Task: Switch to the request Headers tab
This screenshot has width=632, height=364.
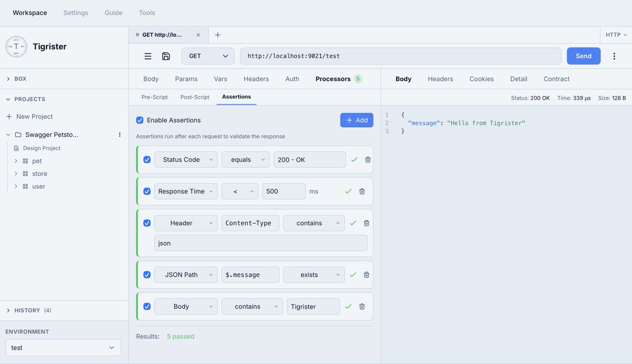Action: 256,79
